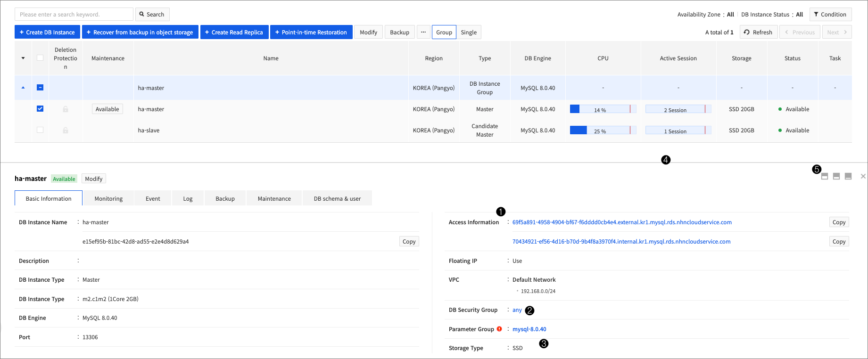Viewport: 868px width, 359px height.
Task: Click Recover from backup in object storage
Action: (x=140, y=32)
